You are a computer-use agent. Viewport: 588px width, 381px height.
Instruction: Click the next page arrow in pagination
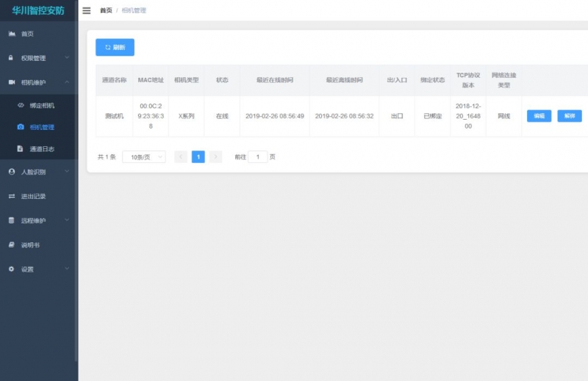click(215, 157)
